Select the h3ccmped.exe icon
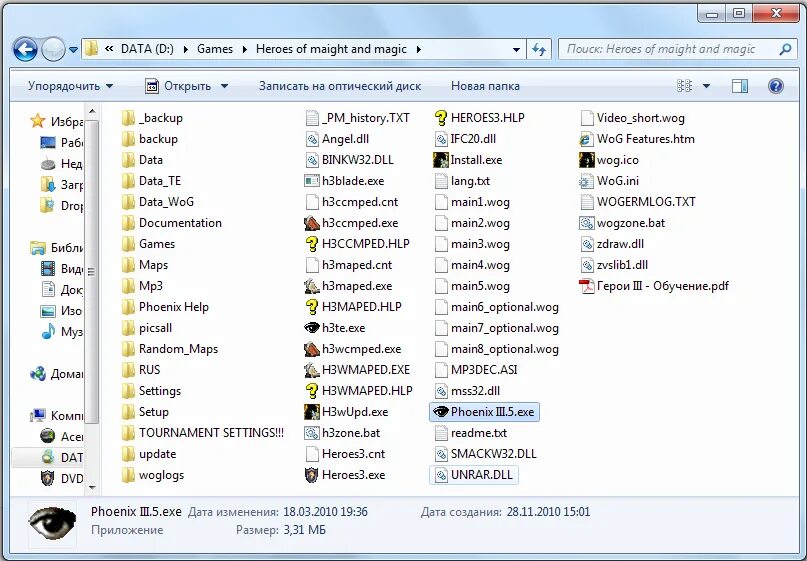Image resolution: width=807 pixels, height=561 pixels. point(311,223)
